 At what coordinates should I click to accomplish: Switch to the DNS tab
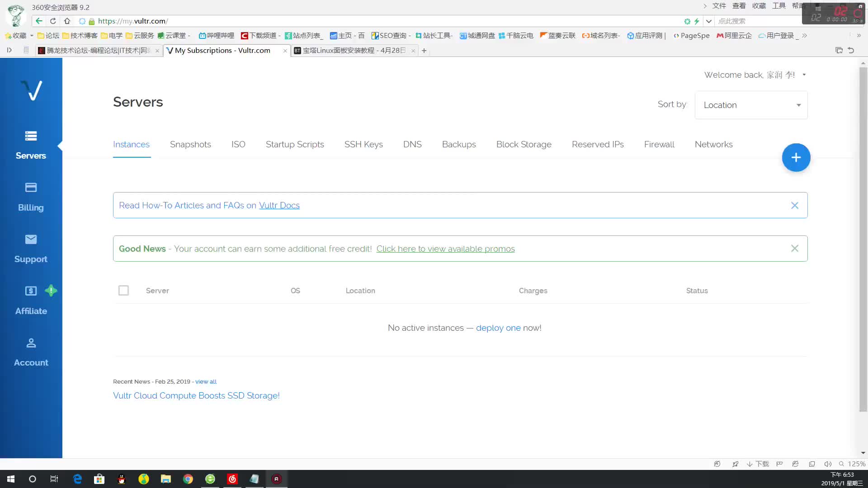click(x=412, y=145)
